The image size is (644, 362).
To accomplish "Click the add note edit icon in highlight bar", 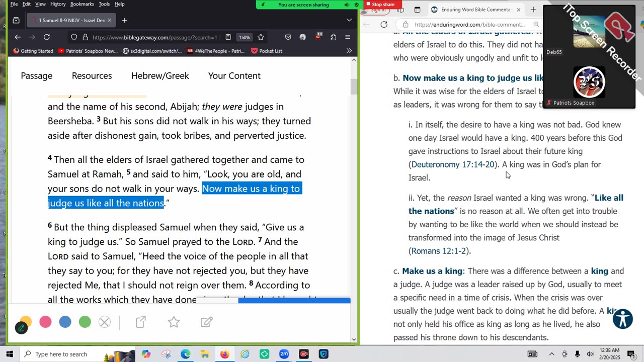I will click(206, 322).
